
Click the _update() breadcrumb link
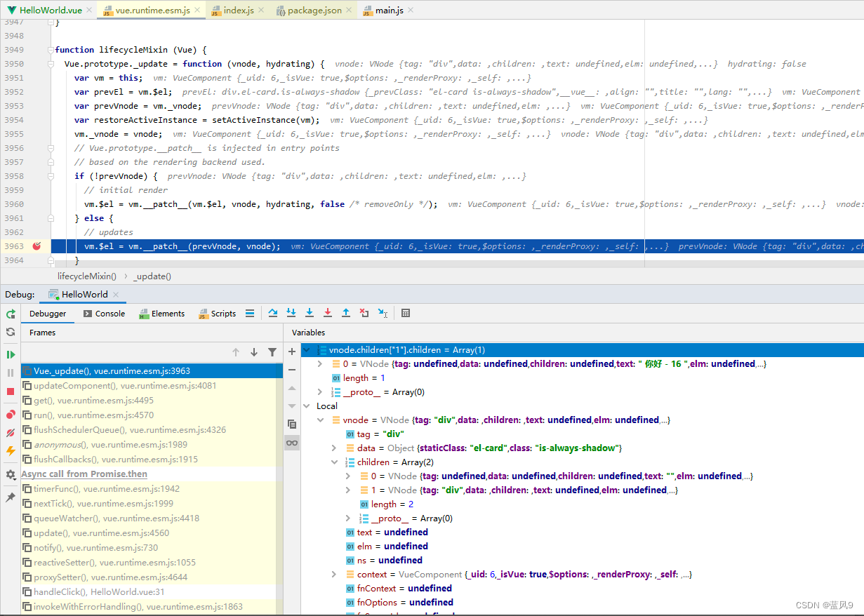(x=152, y=276)
